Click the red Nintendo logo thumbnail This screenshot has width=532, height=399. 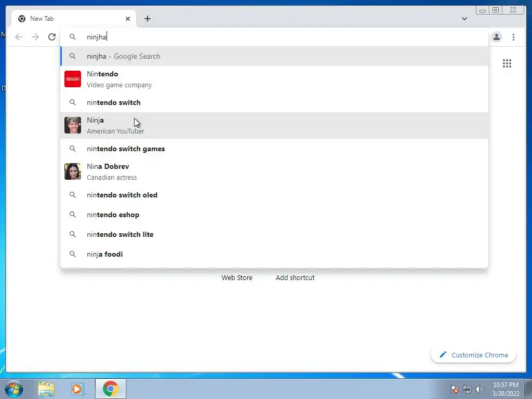coord(73,79)
